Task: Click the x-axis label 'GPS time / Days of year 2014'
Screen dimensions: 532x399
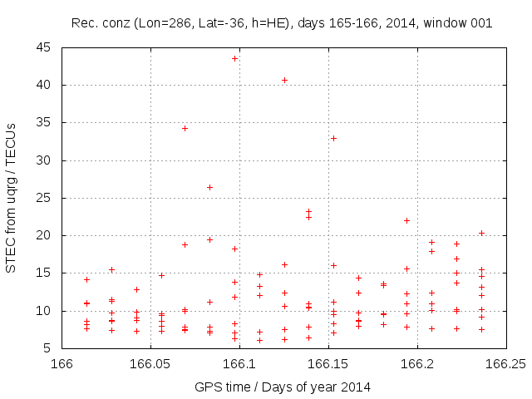Action: [282, 386]
